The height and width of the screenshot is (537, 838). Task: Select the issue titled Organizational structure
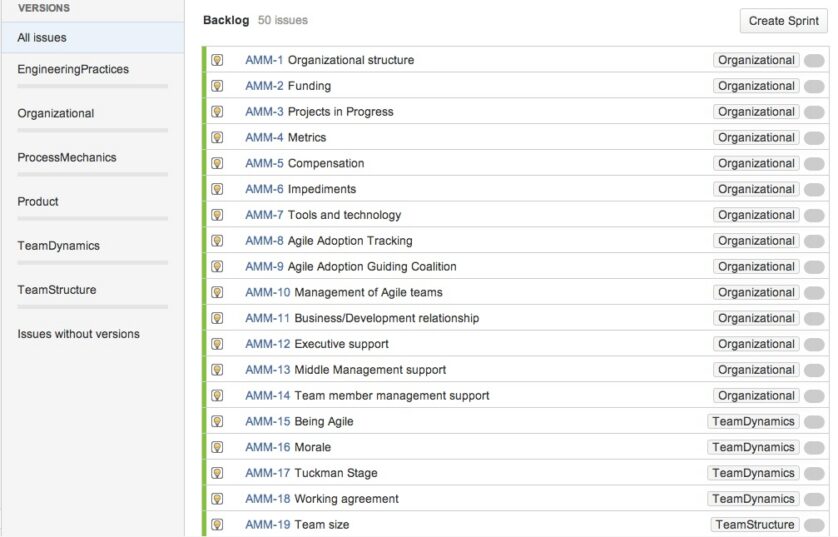coord(351,60)
